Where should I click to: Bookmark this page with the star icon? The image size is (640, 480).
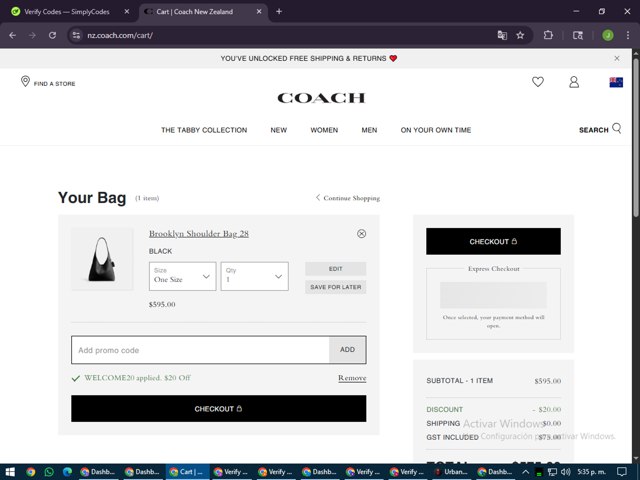(520, 36)
